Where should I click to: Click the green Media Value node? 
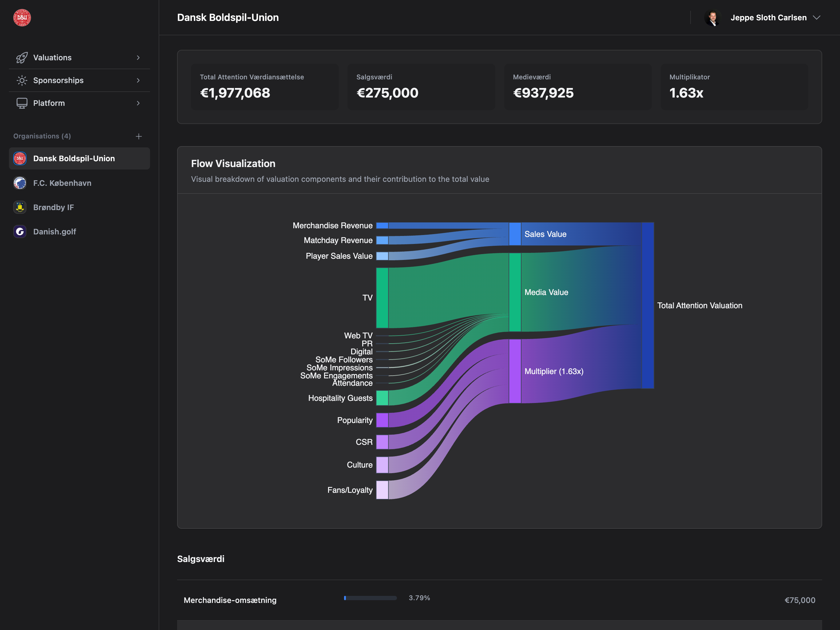coord(515,292)
